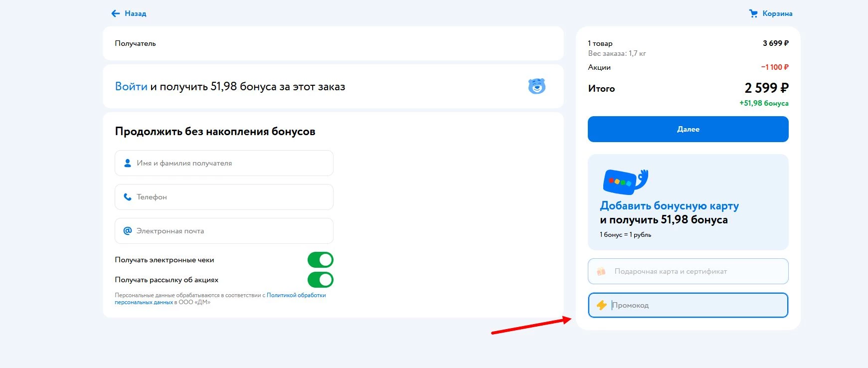Click Добавить бонусную карту link
Viewport: 868px width, 368px height.
pyautogui.click(x=669, y=205)
